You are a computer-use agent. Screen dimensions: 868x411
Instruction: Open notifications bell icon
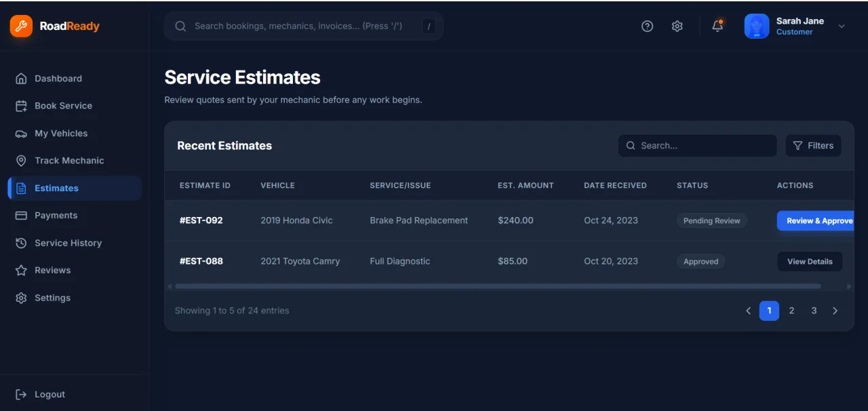[717, 26]
